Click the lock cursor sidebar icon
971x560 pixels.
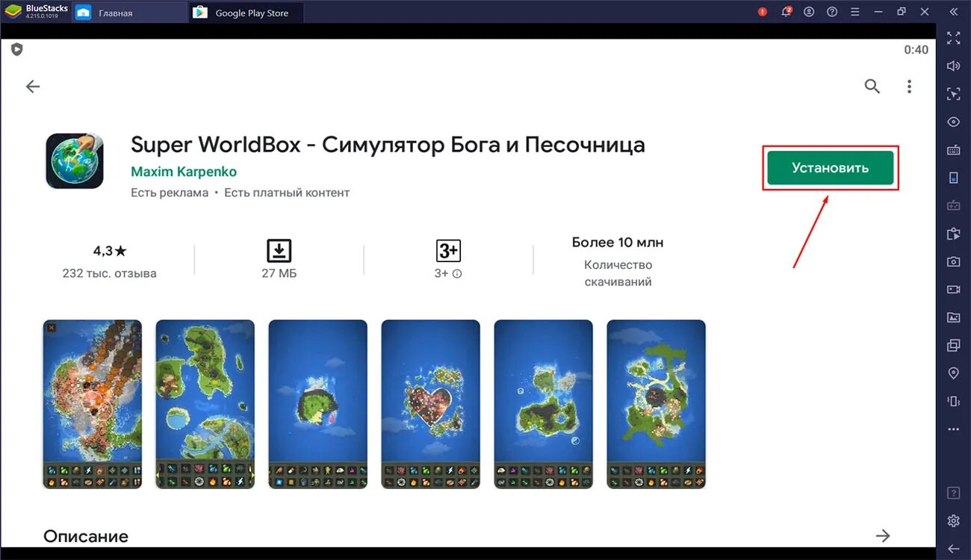[x=953, y=94]
